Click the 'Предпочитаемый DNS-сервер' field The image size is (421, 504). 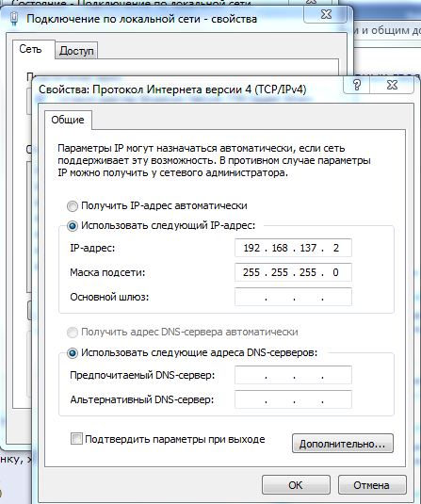[293, 375]
